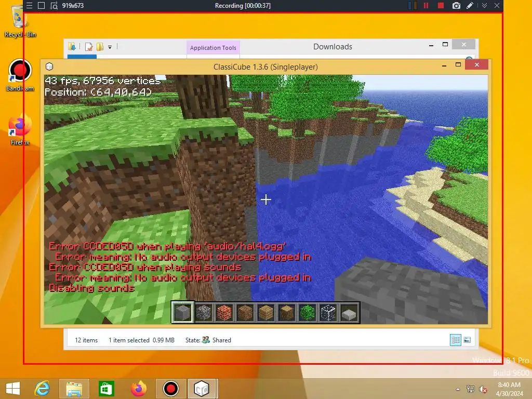
Task: Select the Firefox desktop shortcut
Action: (x=20, y=130)
